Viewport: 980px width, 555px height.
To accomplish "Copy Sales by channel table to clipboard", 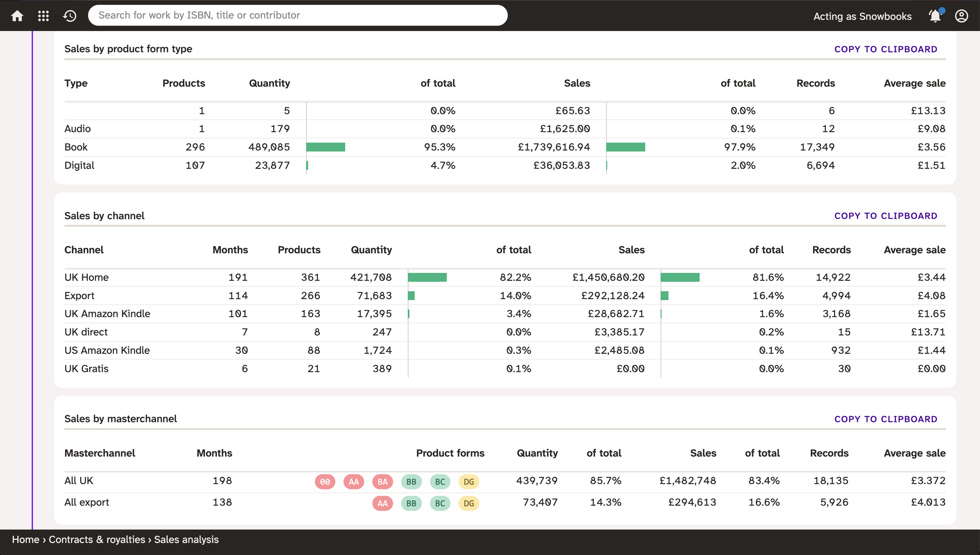I will [x=885, y=216].
